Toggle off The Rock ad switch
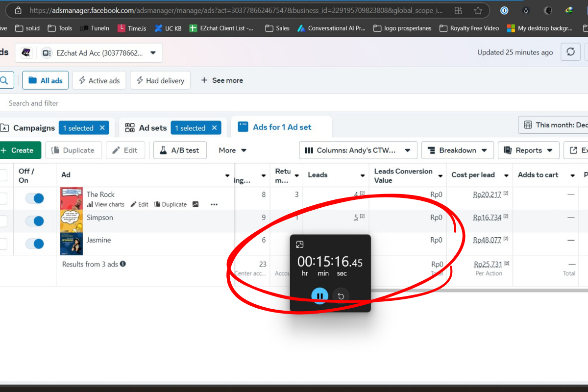The image size is (588, 392). [x=35, y=198]
